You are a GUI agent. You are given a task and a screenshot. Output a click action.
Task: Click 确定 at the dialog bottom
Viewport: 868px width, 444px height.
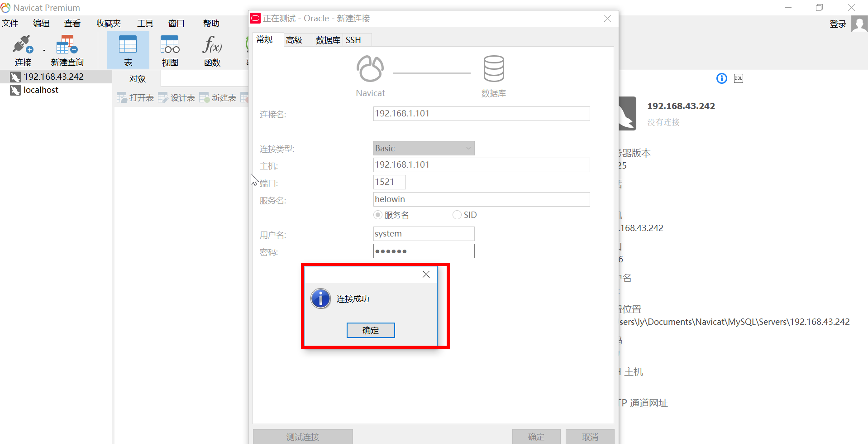536,437
